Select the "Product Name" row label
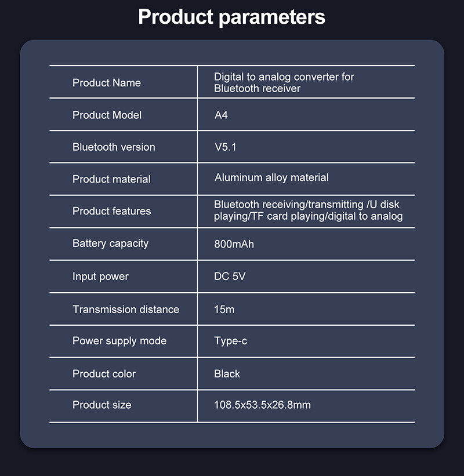Screen dimensions: 464x476 (x=107, y=83)
